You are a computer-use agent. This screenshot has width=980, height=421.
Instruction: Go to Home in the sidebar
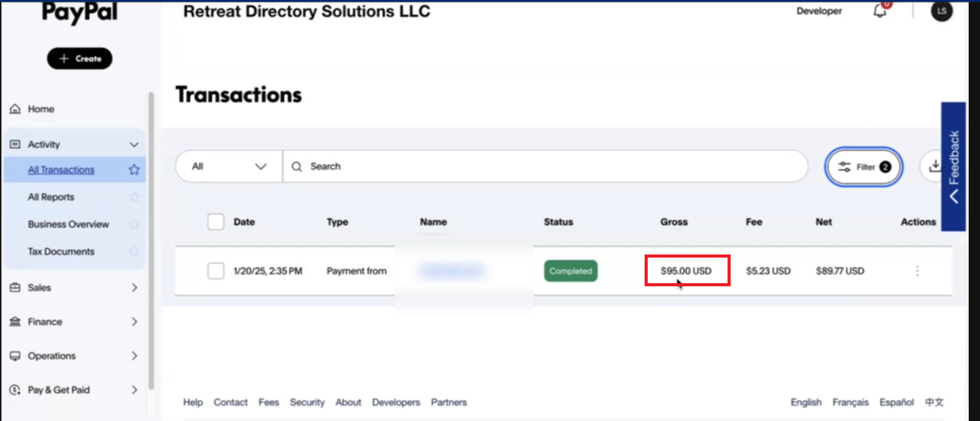[41, 109]
